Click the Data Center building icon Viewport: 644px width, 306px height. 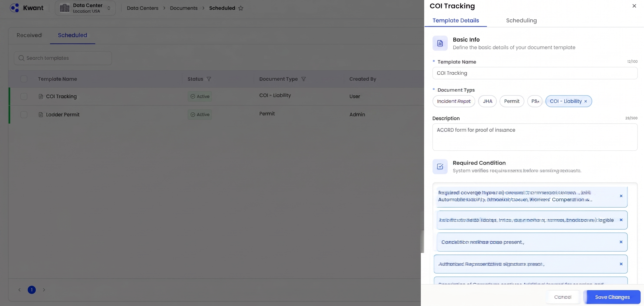coord(64,8)
